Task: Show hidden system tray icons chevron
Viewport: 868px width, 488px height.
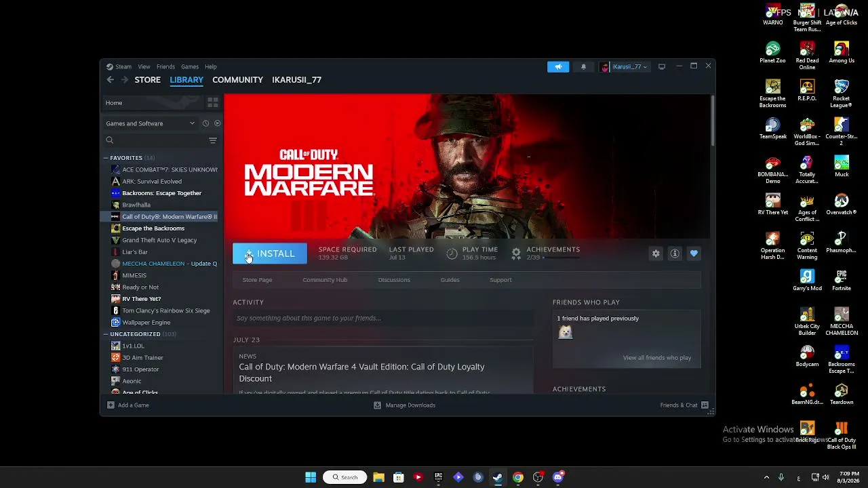Action: click(x=766, y=477)
